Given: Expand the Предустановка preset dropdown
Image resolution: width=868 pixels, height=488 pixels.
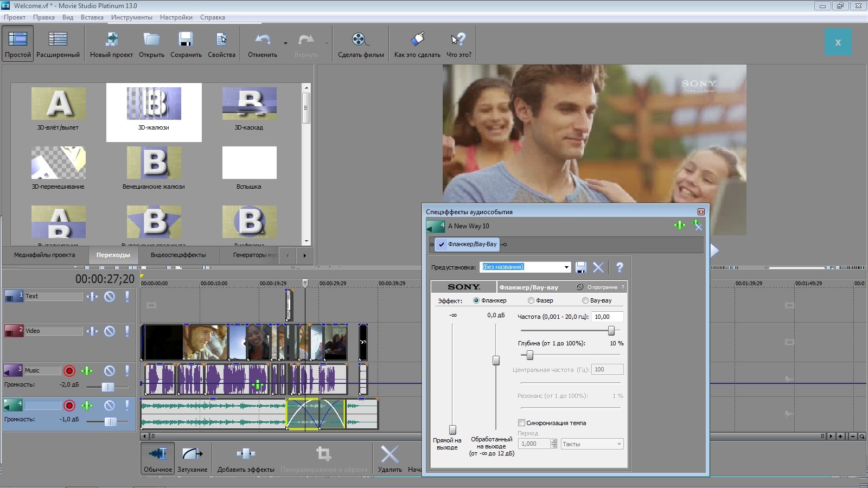Looking at the screenshot, I should [566, 267].
